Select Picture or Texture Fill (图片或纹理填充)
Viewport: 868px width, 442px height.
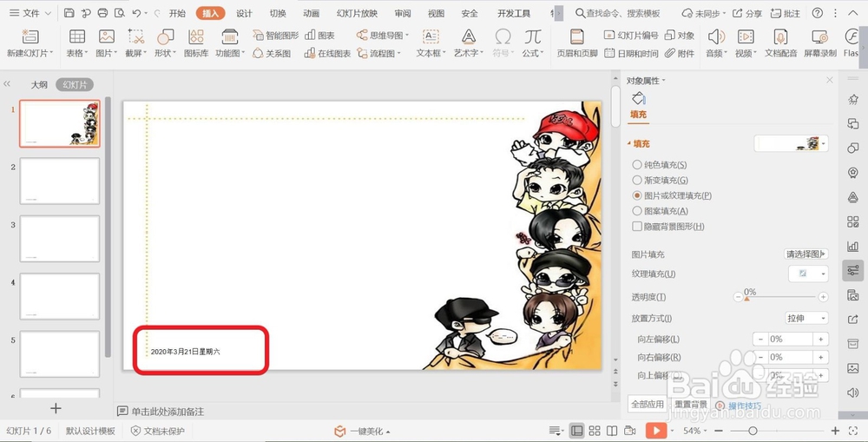click(637, 195)
